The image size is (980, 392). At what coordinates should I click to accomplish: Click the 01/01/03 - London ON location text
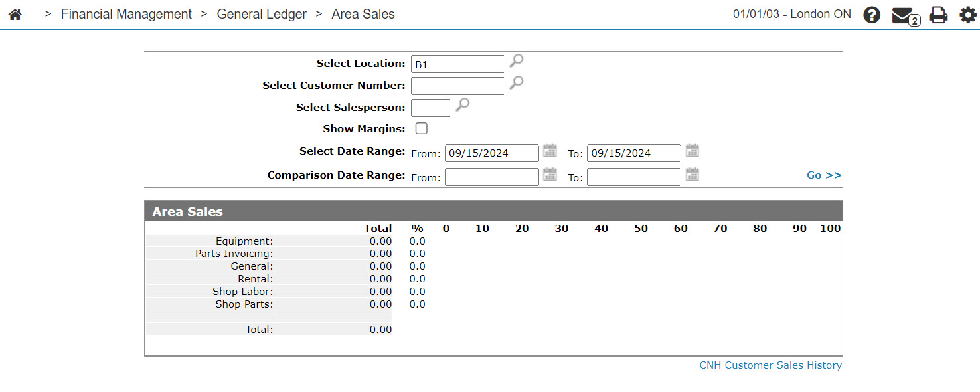792,14
